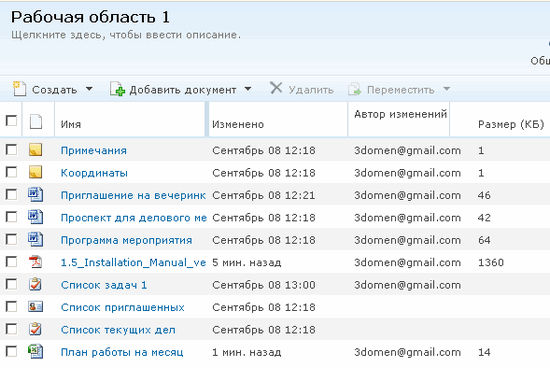The image size is (550, 368).
Task: Click the Удалить X icon
Action: click(276, 88)
